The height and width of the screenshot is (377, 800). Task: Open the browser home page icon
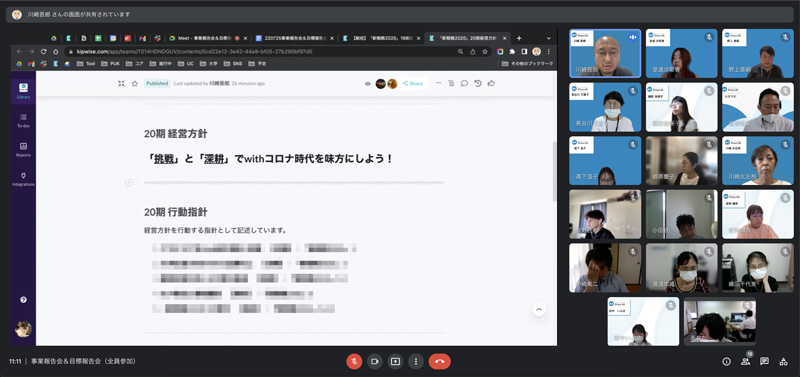56,52
